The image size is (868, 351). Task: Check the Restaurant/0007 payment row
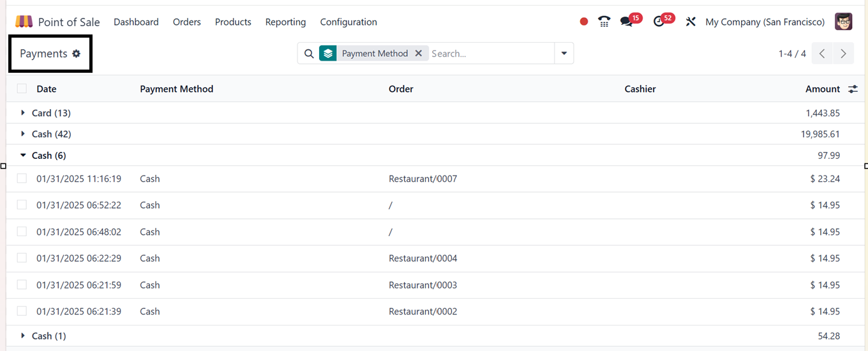(x=22, y=179)
